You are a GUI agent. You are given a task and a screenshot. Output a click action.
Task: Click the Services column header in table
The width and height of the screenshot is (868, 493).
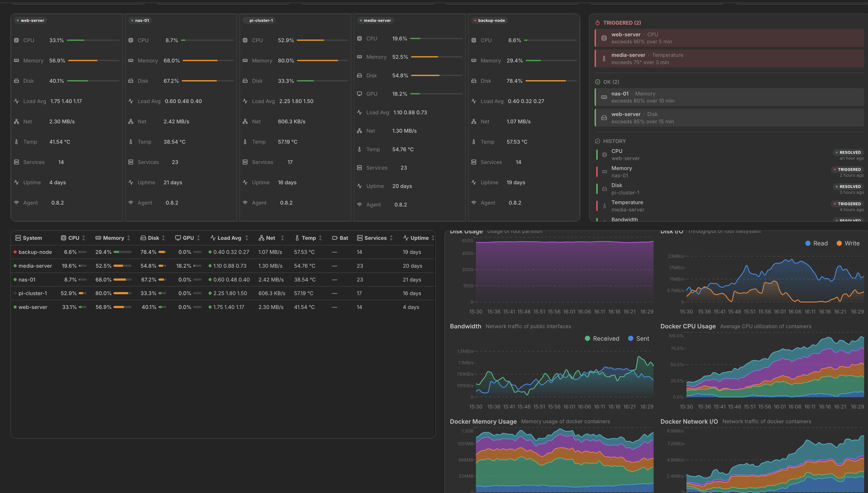tap(372, 238)
